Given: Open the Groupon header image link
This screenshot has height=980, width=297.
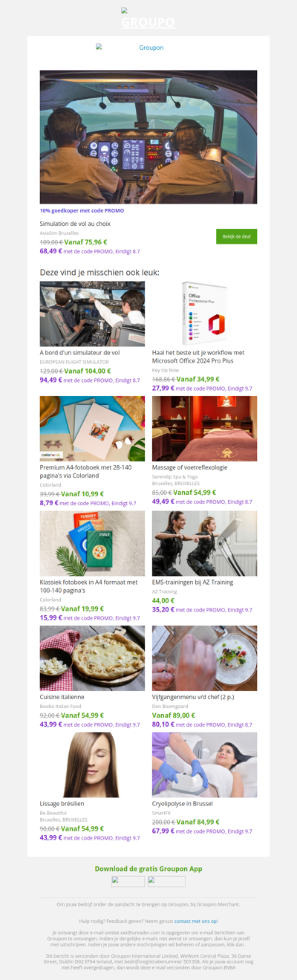Looking at the screenshot, I should tap(130, 48).
